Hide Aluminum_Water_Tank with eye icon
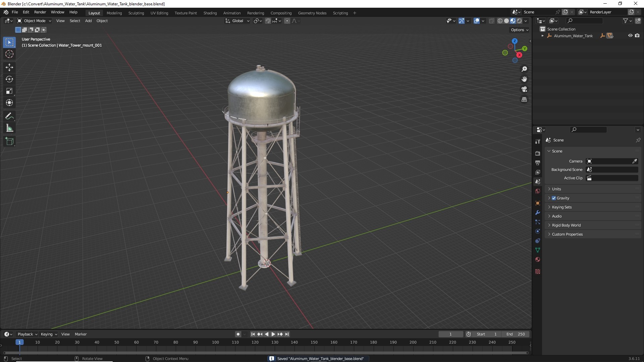 coord(630,36)
